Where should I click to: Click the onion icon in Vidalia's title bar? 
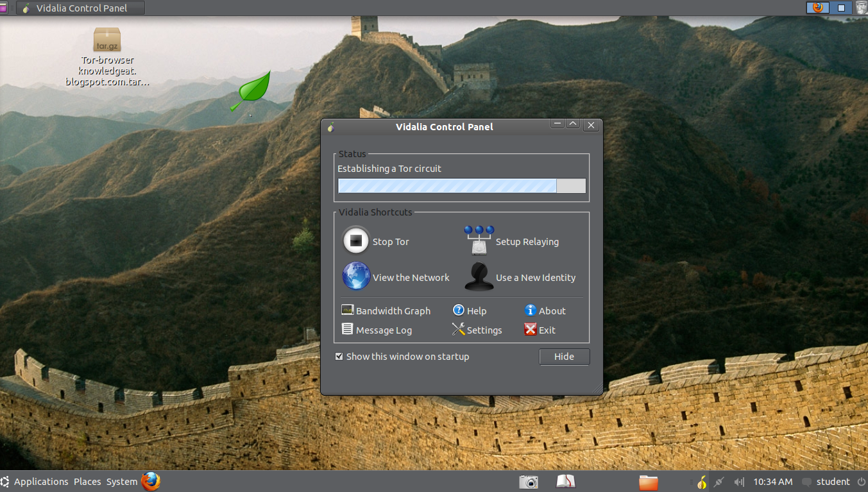pos(331,126)
